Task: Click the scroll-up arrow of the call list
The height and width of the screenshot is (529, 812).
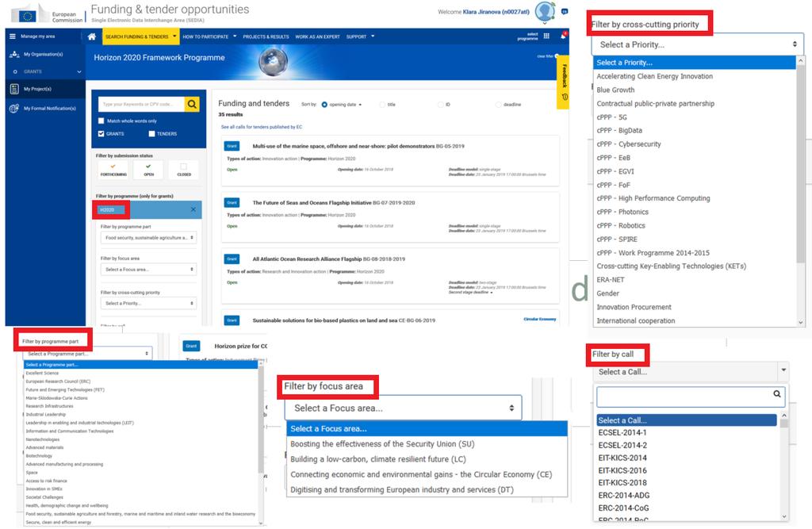Action: (x=784, y=416)
